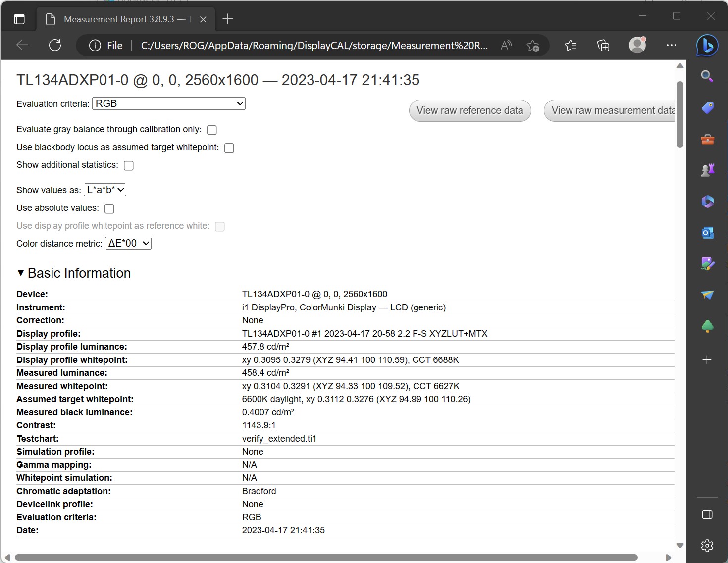
Task: Open browser Settings and more menu
Action: 671,46
